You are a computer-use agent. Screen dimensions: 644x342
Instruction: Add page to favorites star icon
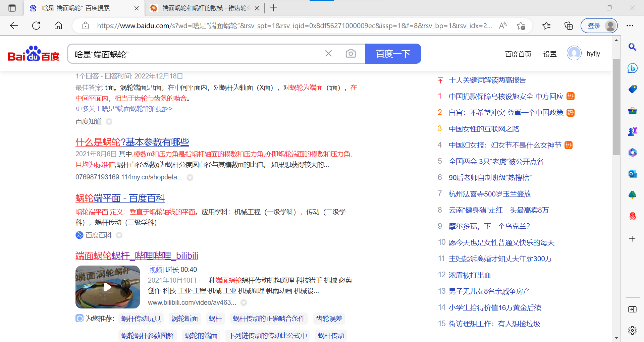521,26
